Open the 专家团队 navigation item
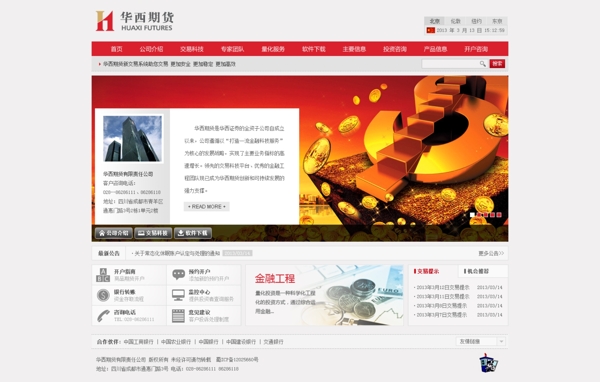Image resolution: width=600 pixels, height=382 pixels. (232, 49)
